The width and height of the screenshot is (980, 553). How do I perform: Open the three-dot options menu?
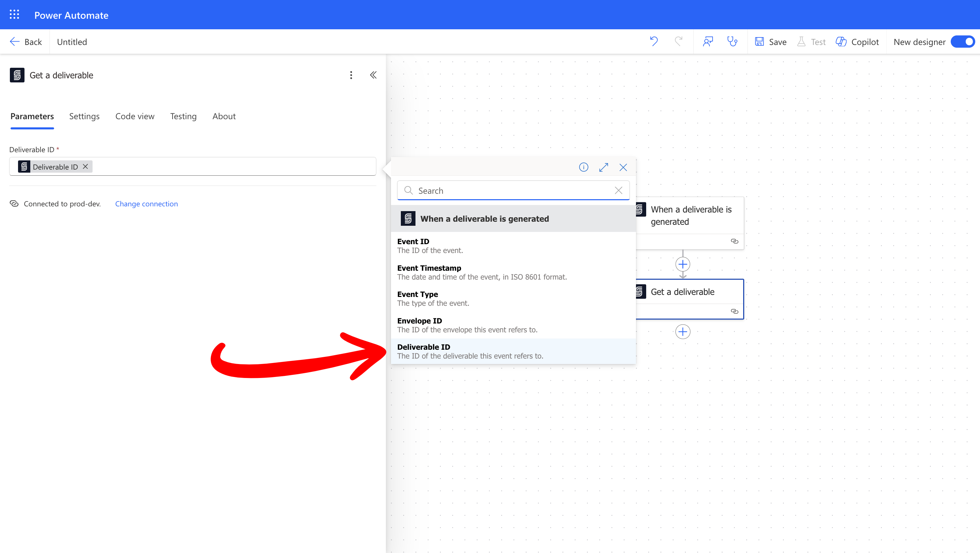pyautogui.click(x=351, y=75)
